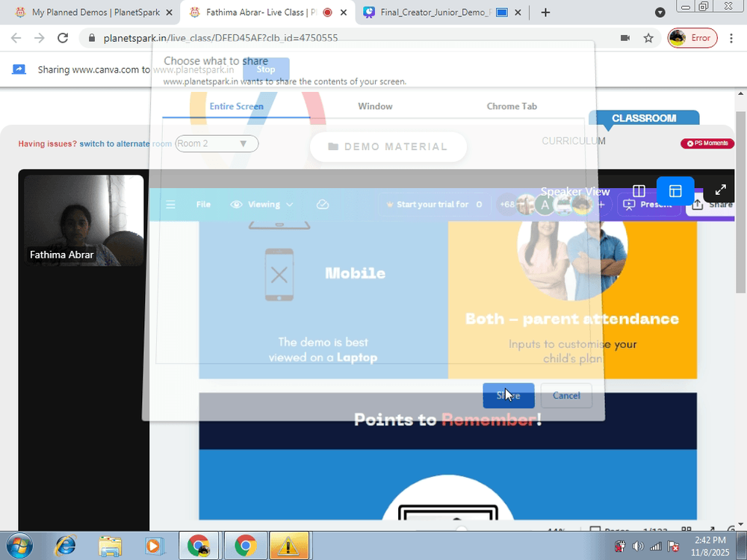747x560 pixels.
Task: Click the Action Center flag icon
Action: tap(673, 547)
